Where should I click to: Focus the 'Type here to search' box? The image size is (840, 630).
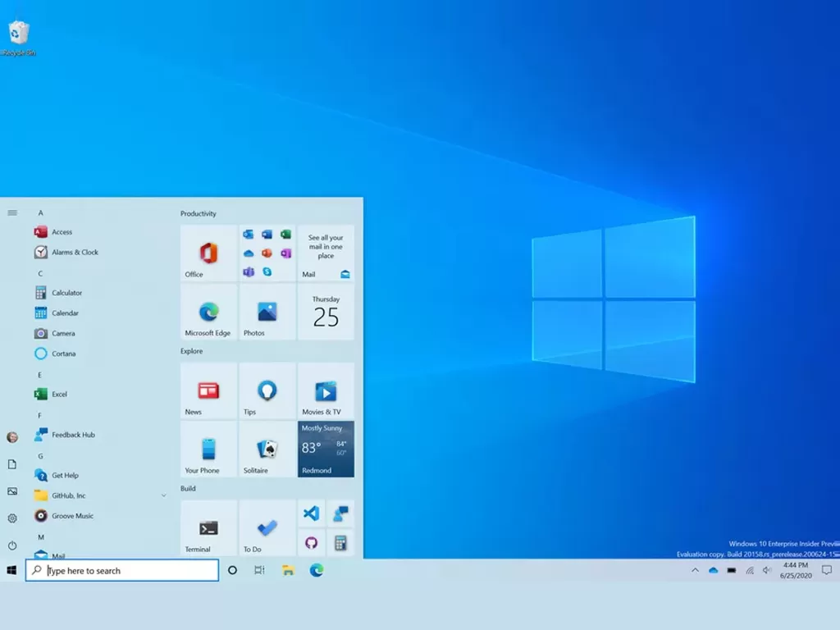point(122,571)
